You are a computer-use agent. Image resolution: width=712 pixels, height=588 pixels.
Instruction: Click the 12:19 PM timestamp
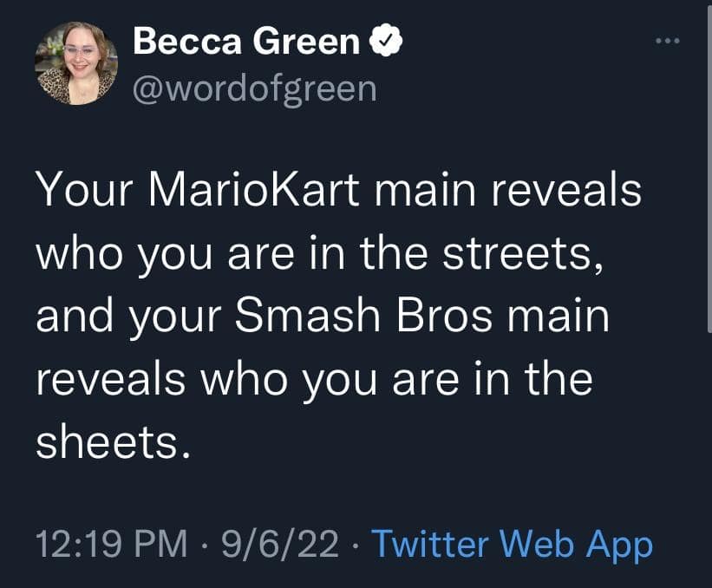tap(111, 545)
